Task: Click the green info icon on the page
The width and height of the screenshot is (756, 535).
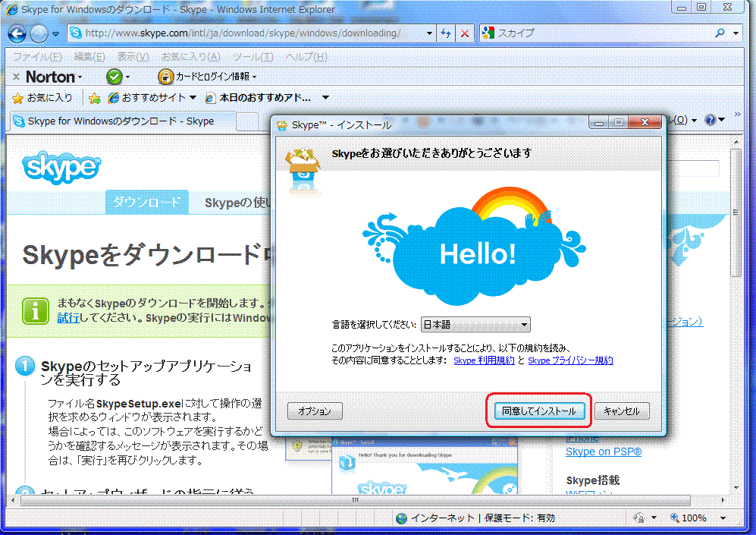Action: tap(35, 311)
